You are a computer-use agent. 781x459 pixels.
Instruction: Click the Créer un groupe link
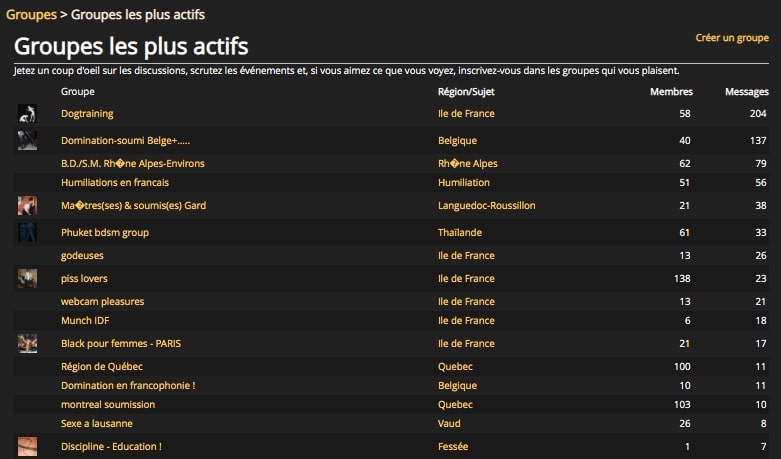point(732,38)
